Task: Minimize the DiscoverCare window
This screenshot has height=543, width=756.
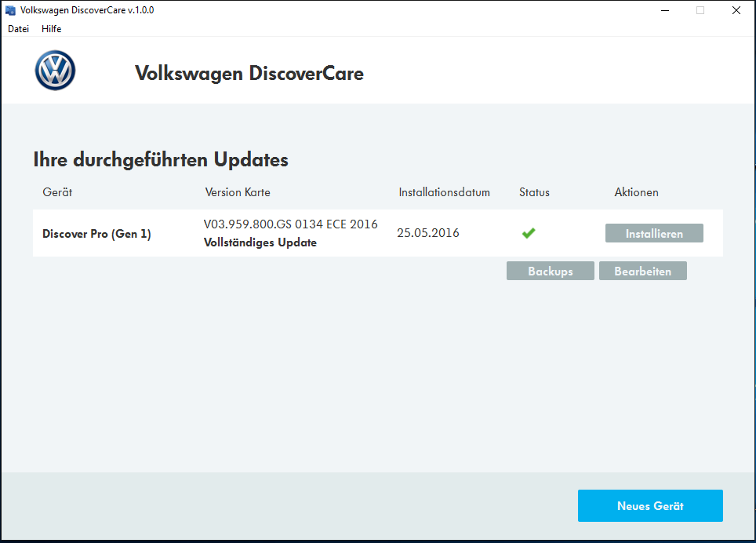Action: [664, 11]
